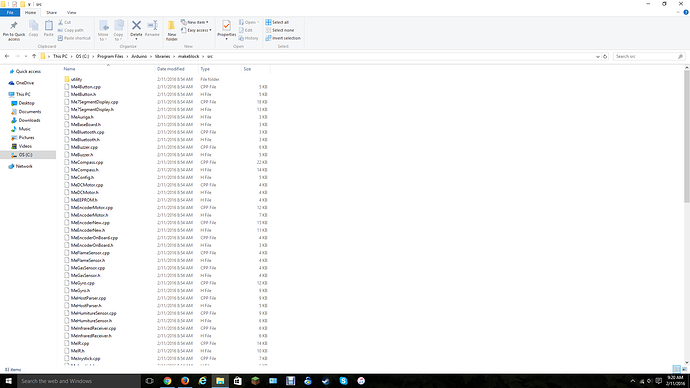Click Invert selection in ribbon

(283, 38)
